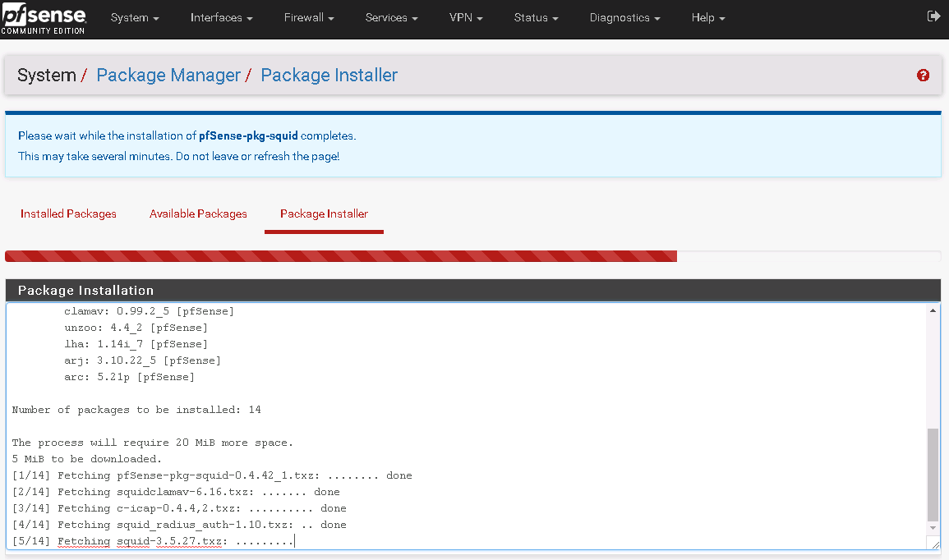Expand the Firewall menu
Viewport: 949px width, 560px height.
click(x=309, y=17)
